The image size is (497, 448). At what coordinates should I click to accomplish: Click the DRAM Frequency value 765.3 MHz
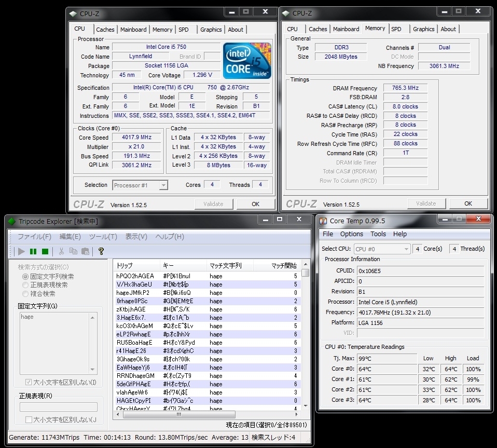pos(405,88)
